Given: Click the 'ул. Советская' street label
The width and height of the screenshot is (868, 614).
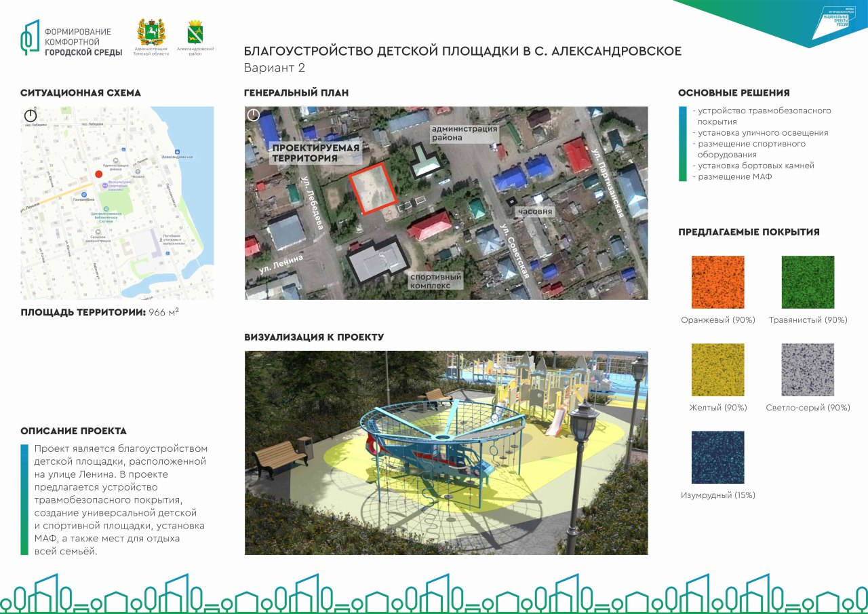Looking at the screenshot, I should [513, 250].
